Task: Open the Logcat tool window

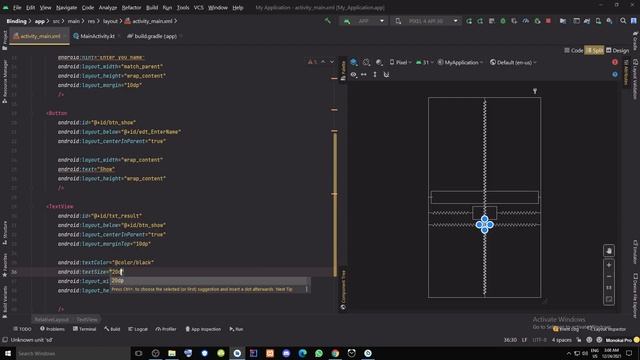Action: tap(138, 329)
